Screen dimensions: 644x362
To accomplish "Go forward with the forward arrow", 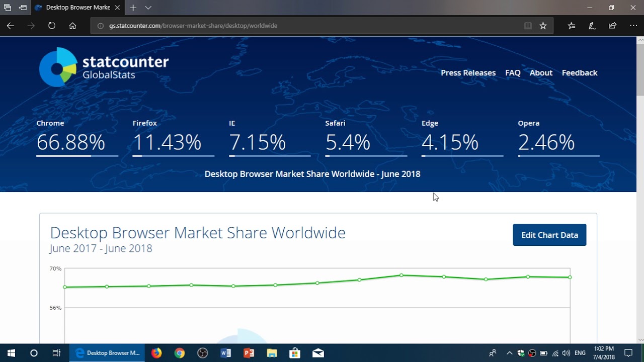I will click(x=31, y=26).
